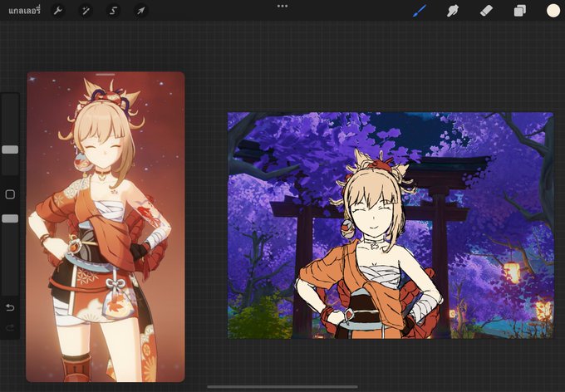The image size is (565, 392).
Task: Tap the Undo arrow on sidebar
Action: 10,307
